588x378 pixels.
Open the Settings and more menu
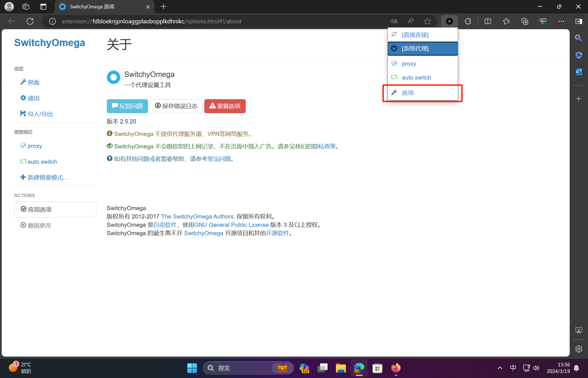tap(561, 21)
